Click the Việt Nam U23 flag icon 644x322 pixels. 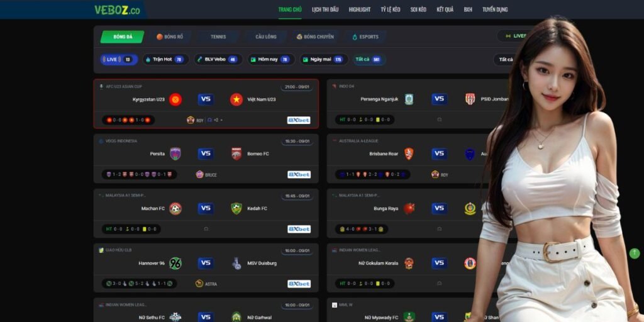236,99
